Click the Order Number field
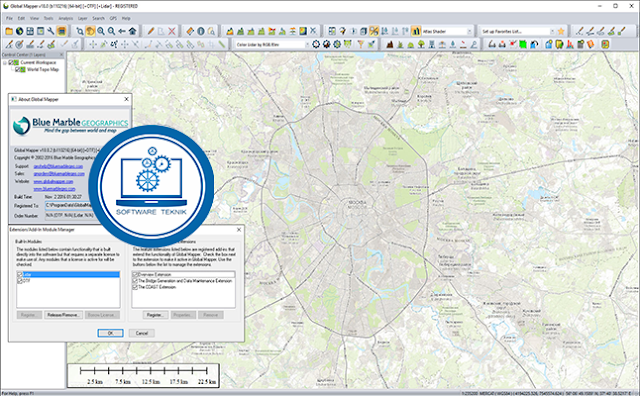Viewport: 640px width, 396px height. point(69,215)
